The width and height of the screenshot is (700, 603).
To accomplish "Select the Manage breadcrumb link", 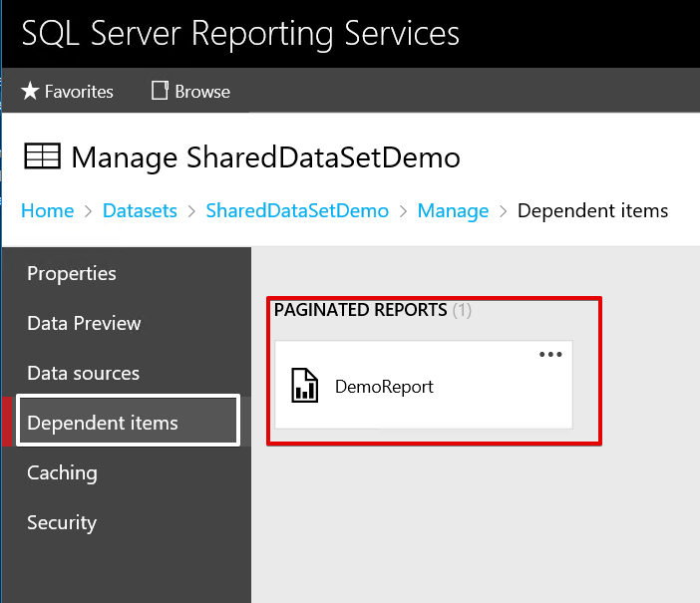I will coord(453,210).
